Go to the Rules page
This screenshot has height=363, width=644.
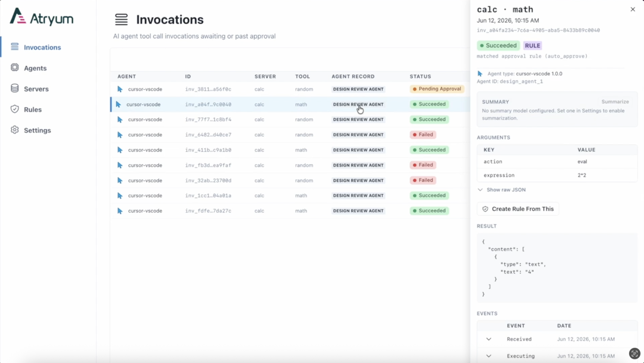[x=33, y=110]
